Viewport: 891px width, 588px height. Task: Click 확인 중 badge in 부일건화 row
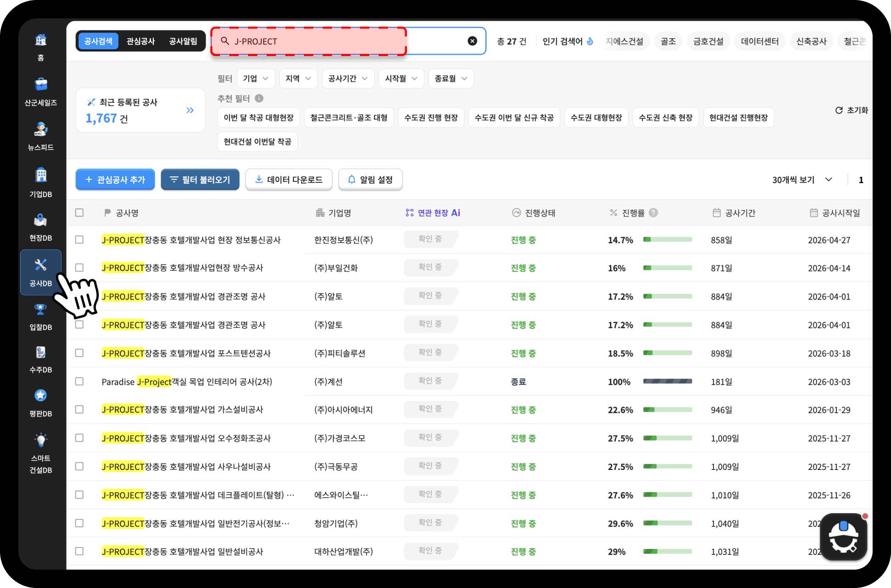tap(430, 267)
